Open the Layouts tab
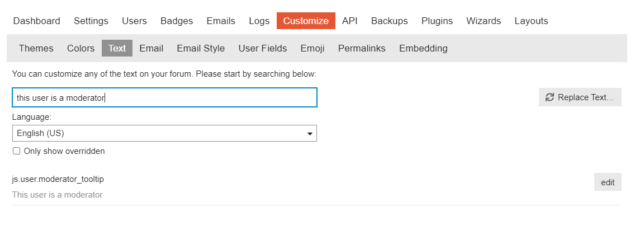 tap(531, 21)
